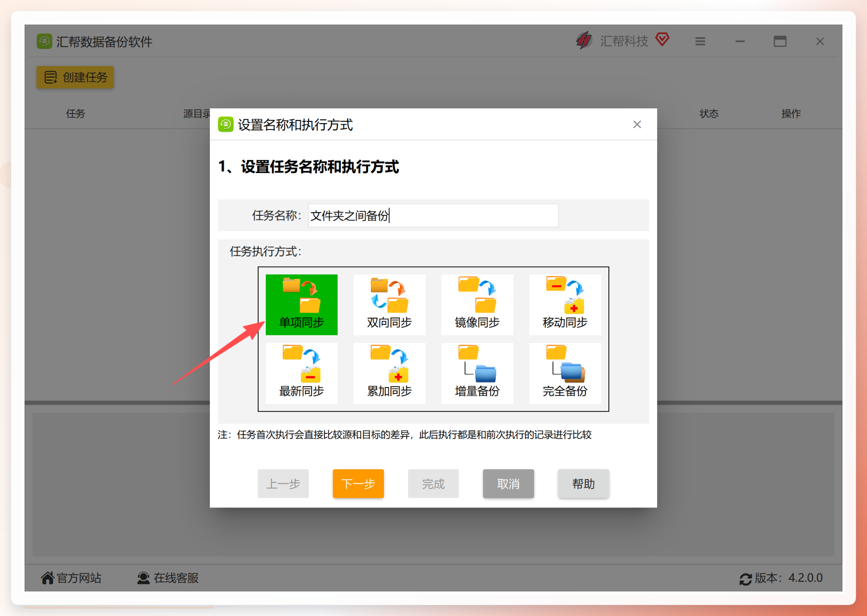Click the 上一步 button
This screenshot has width=867, height=616.
point(283,483)
